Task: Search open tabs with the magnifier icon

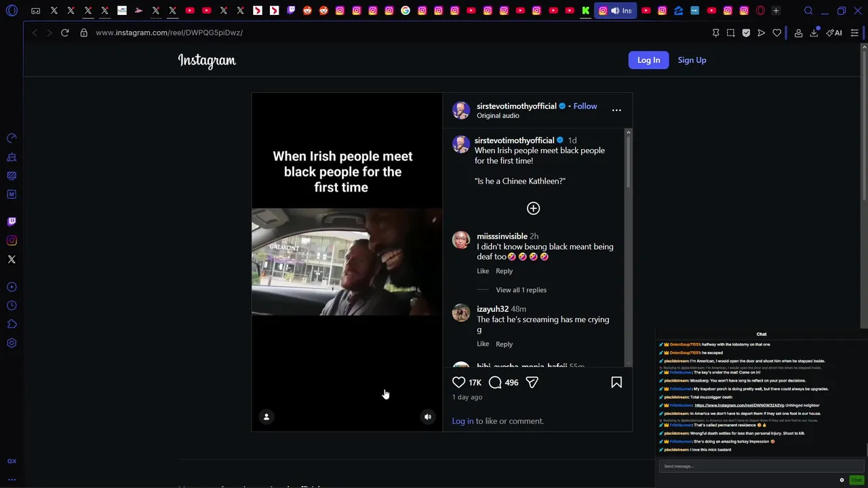Action: point(808,11)
